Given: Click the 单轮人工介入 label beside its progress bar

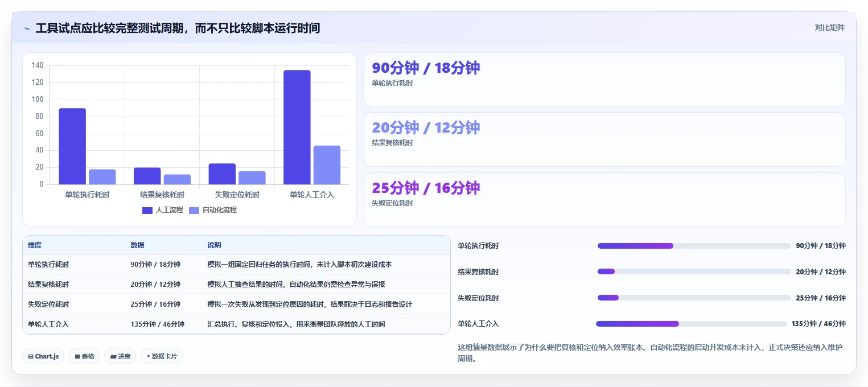Looking at the screenshot, I should 478,324.
